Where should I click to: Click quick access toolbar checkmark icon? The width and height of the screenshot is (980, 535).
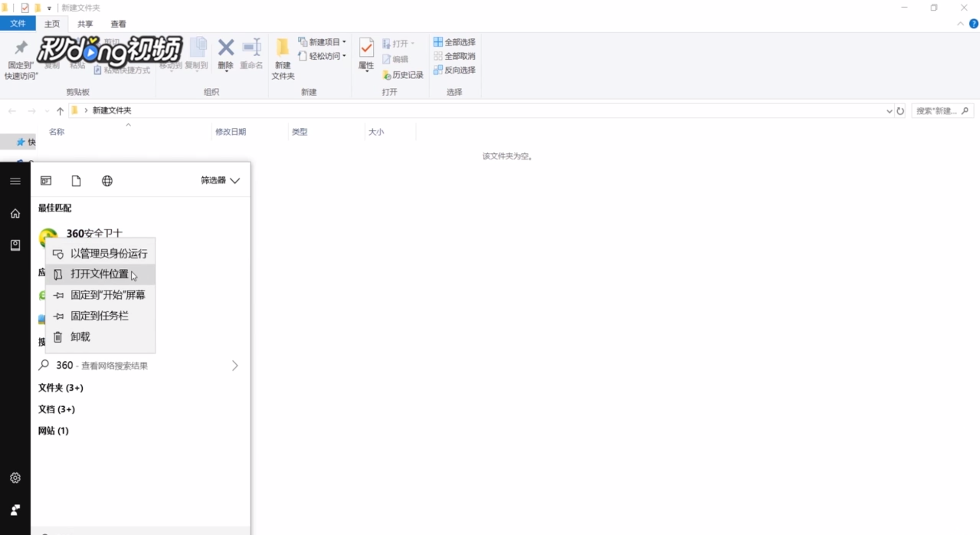(x=25, y=8)
